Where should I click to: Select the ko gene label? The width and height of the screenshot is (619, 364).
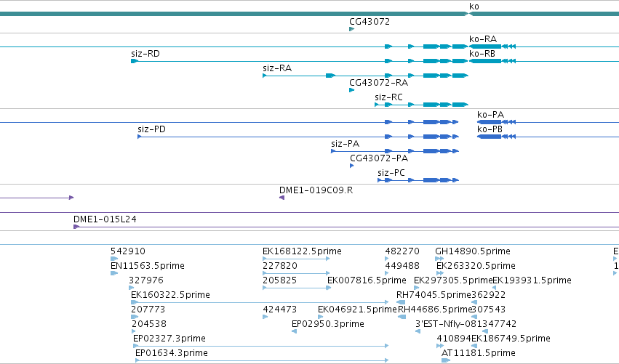474,7
